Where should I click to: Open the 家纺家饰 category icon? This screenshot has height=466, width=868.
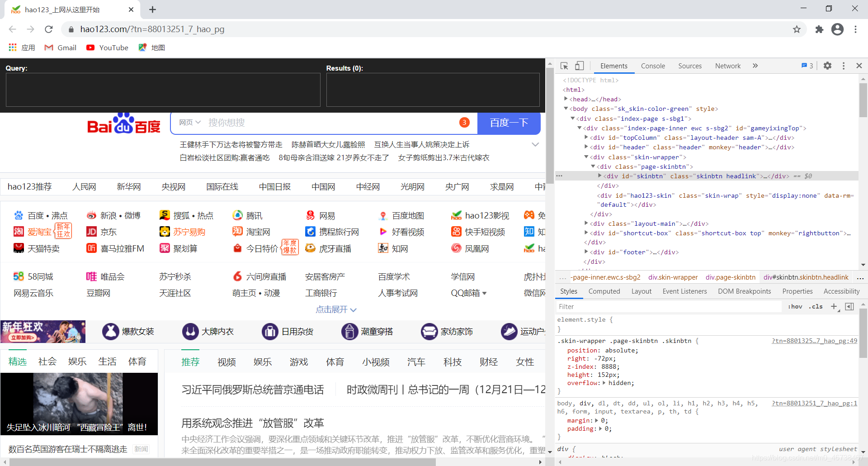pos(429,332)
